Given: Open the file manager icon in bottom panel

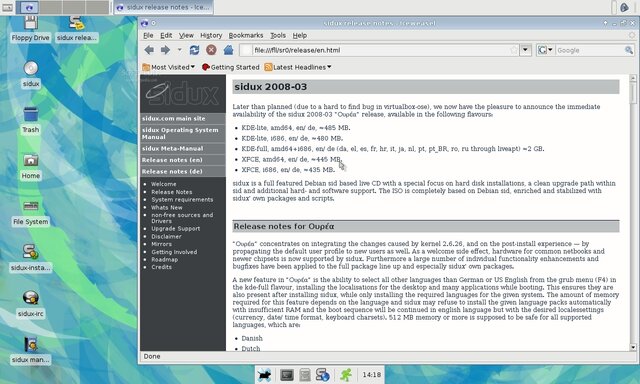Looking at the screenshot, I should 304,375.
